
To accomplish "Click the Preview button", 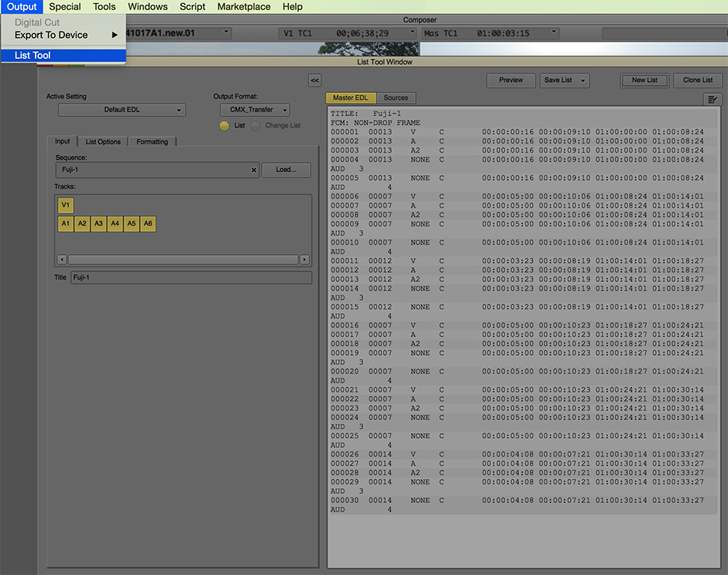I will pos(510,81).
